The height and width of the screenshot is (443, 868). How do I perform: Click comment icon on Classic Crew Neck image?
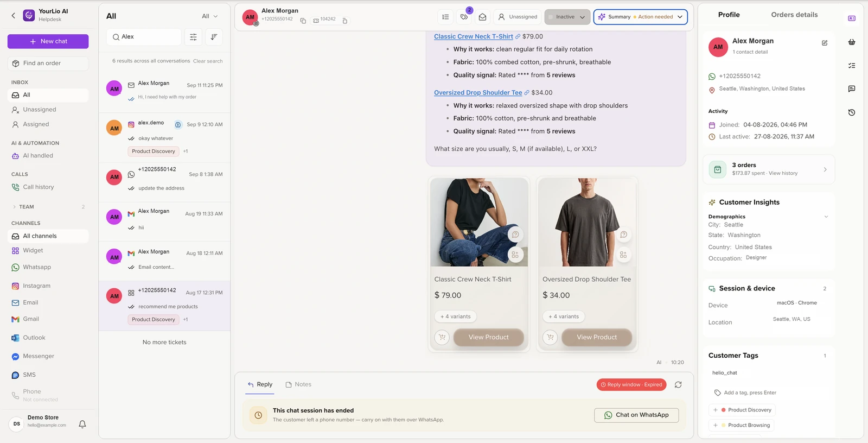coord(515,235)
